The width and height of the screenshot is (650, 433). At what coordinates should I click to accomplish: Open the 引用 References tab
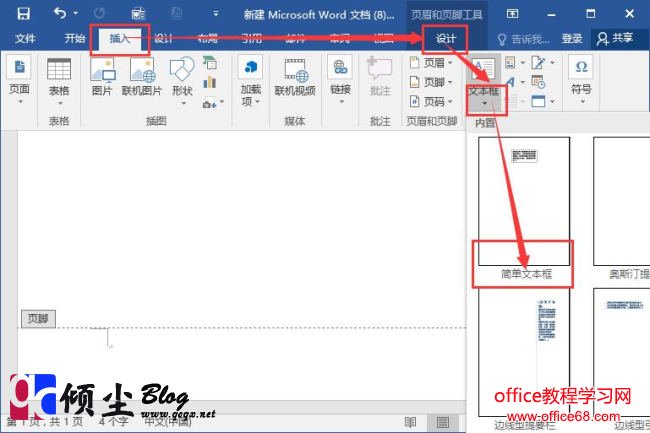coord(252,39)
